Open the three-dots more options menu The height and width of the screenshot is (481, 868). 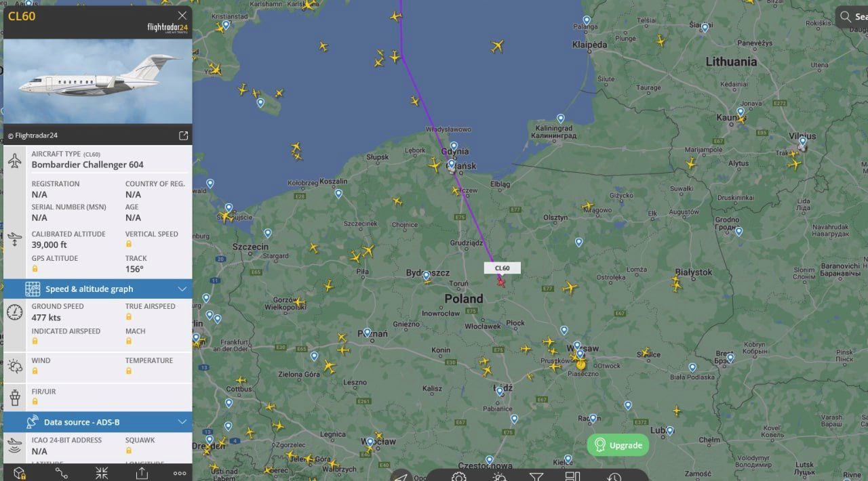tap(180, 473)
